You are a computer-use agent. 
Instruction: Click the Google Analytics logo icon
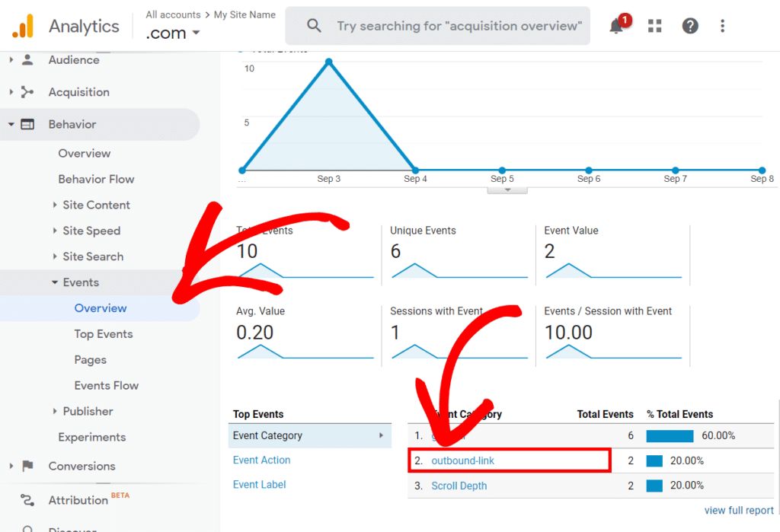[x=22, y=25]
